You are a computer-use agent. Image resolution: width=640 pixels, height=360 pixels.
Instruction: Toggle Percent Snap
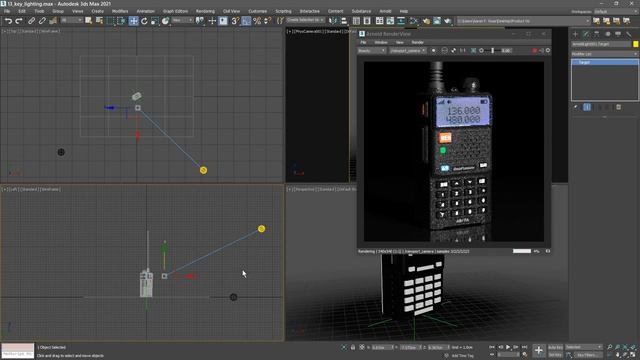[x=257, y=21]
